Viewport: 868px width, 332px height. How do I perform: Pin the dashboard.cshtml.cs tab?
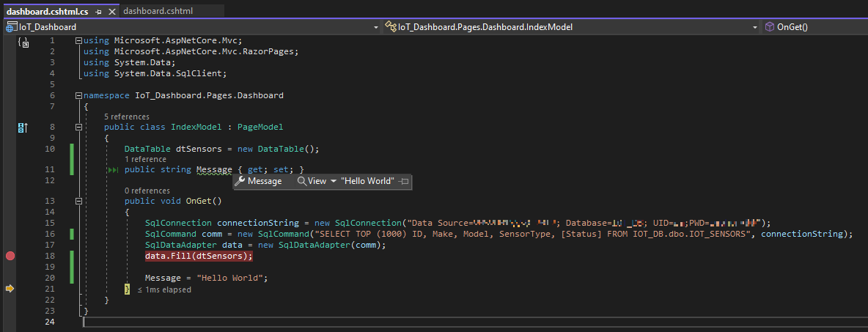coord(98,11)
